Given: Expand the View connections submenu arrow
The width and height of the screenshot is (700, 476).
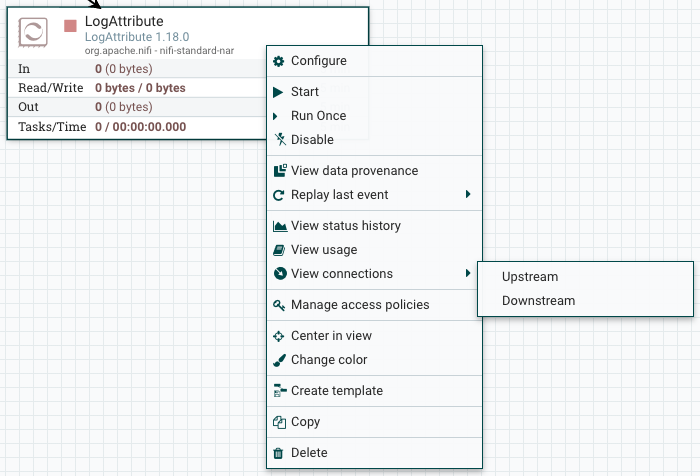Looking at the screenshot, I should (468, 274).
